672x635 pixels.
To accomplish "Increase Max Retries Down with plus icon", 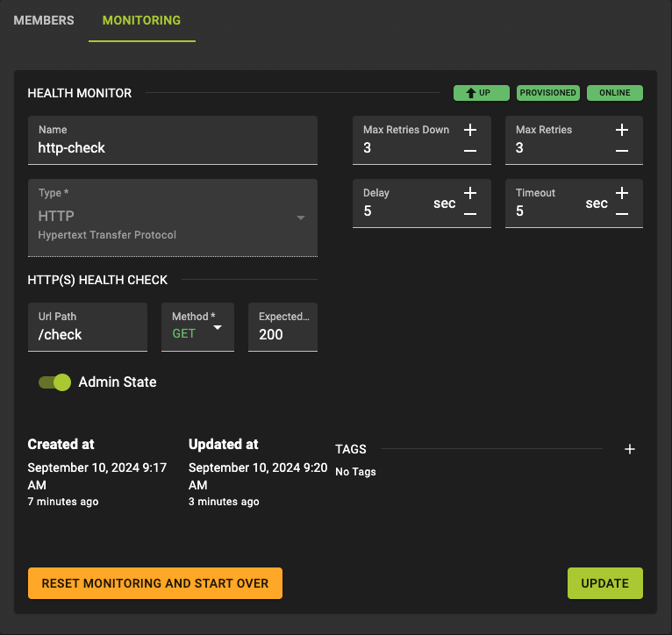I will (470, 130).
